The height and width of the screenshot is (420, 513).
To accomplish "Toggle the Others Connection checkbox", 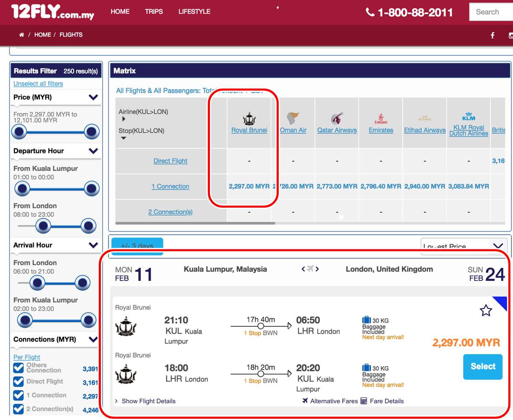I will coord(18,368).
